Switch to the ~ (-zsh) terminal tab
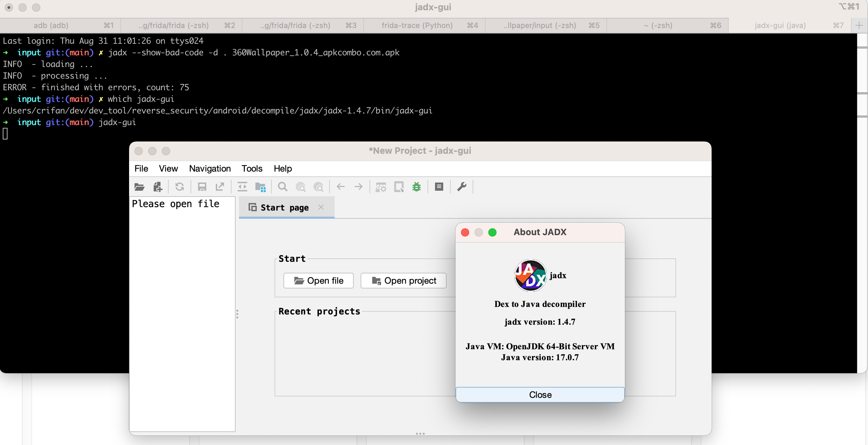The height and width of the screenshot is (445, 868). tap(668, 25)
